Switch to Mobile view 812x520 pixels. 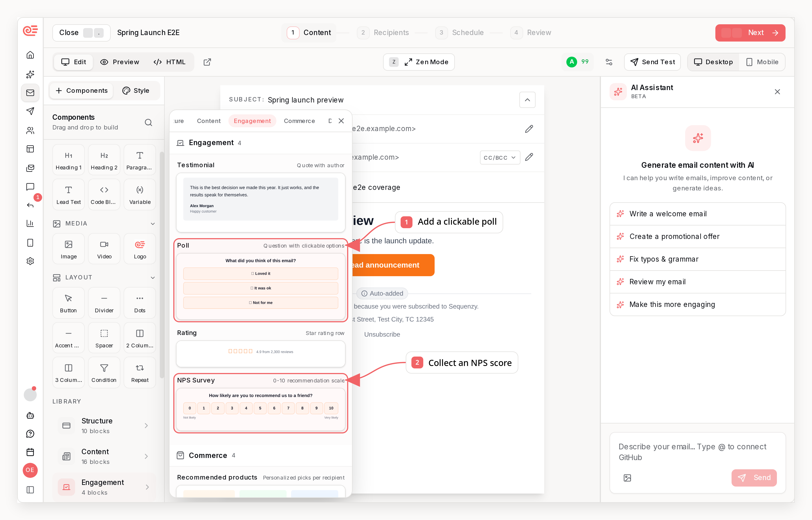click(x=762, y=62)
